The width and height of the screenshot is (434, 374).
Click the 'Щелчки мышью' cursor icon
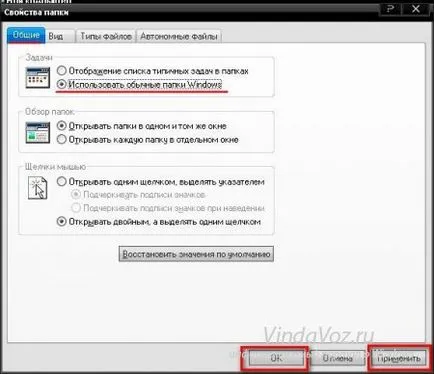(38, 188)
